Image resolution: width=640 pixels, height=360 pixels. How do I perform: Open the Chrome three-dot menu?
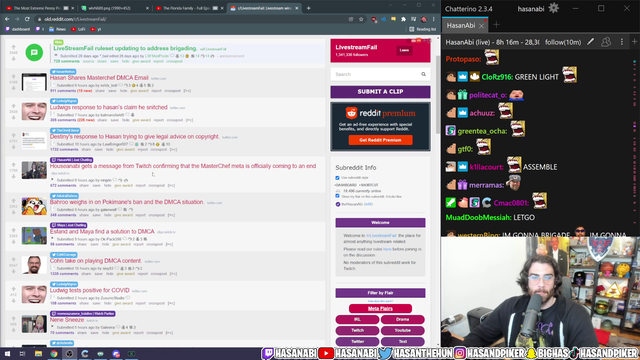click(x=433, y=19)
